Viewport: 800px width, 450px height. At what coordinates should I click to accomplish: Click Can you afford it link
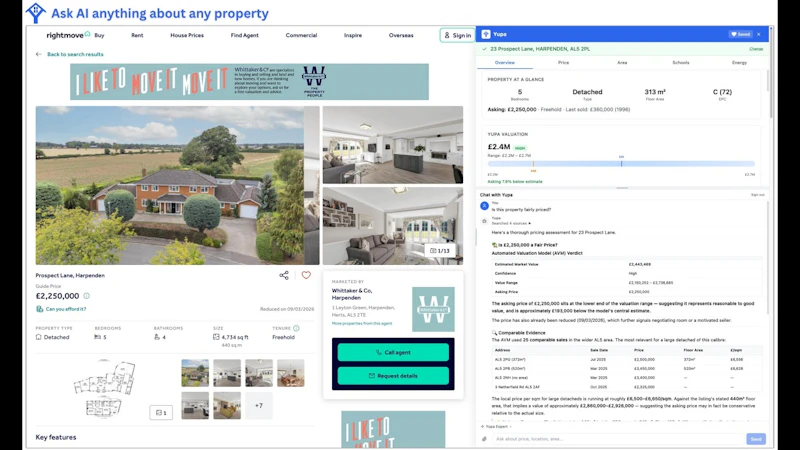[66, 309]
